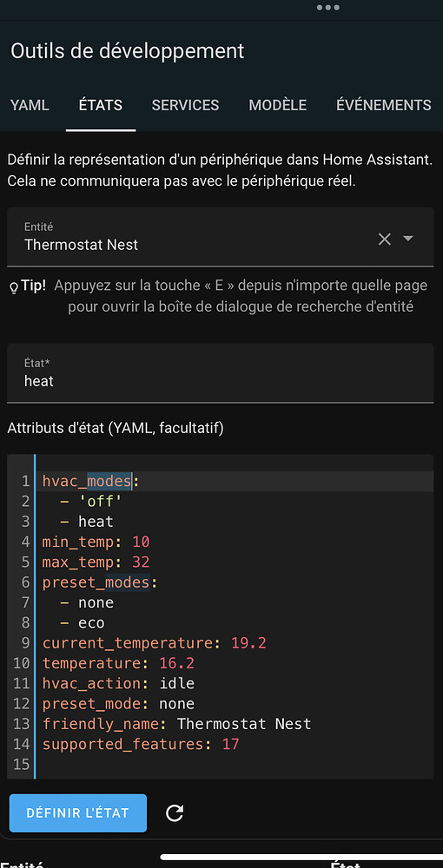The width and height of the screenshot is (443, 868).
Task: Click the hvac_action value idle
Action: click(x=177, y=684)
